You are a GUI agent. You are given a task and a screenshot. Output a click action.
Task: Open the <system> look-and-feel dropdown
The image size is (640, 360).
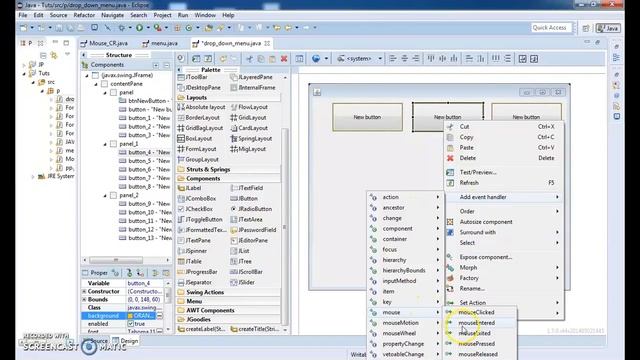[x=360, y=59]
